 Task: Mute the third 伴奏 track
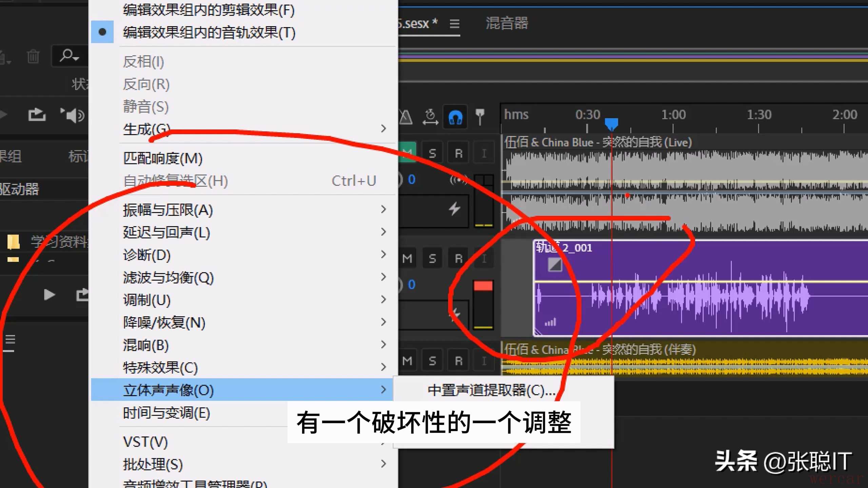[x=407, y=361]
